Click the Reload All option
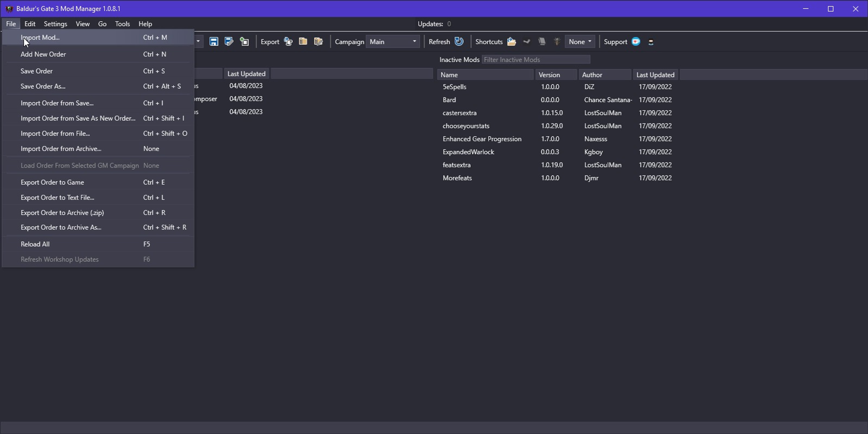Viewport: 868px width, 434px height. click(x=36, y=244)
